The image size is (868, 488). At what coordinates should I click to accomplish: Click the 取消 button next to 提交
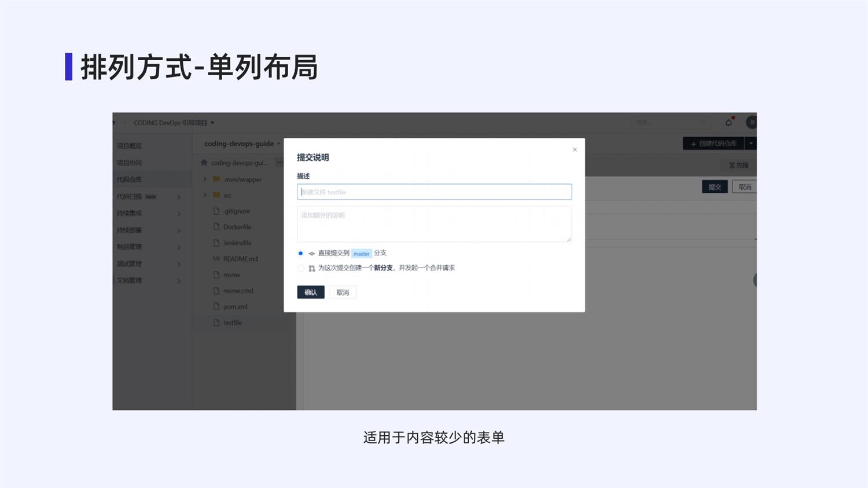coord(744,187)
